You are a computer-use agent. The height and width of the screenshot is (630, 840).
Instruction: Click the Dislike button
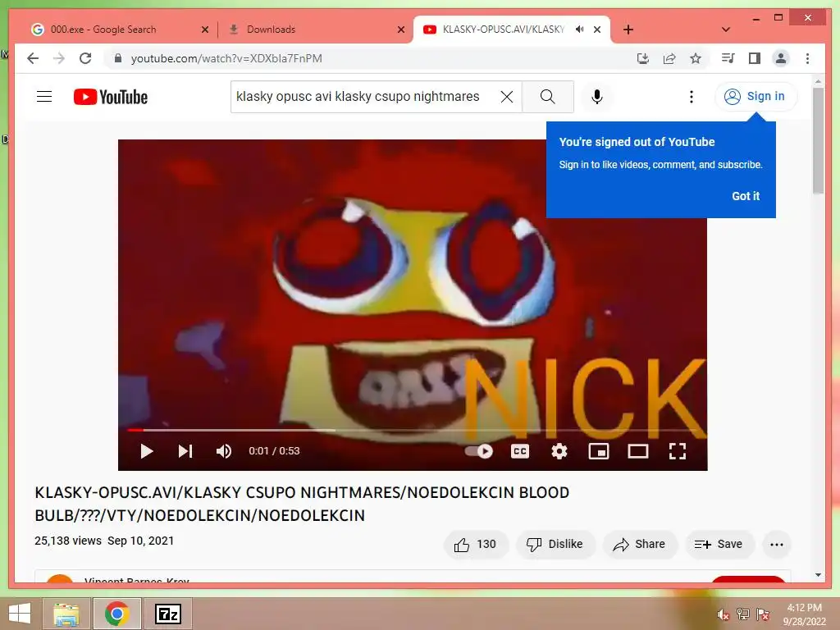point(555,545)
